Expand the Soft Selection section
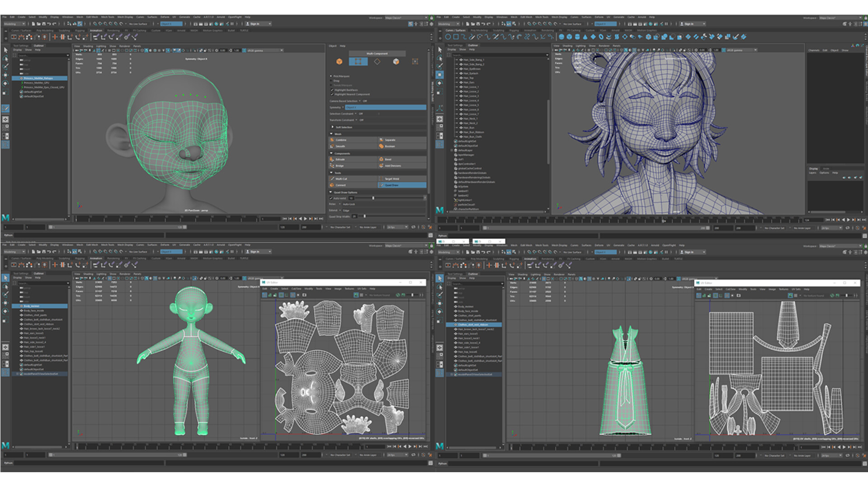This screenshot has height=488, width=868. (333, 127)
